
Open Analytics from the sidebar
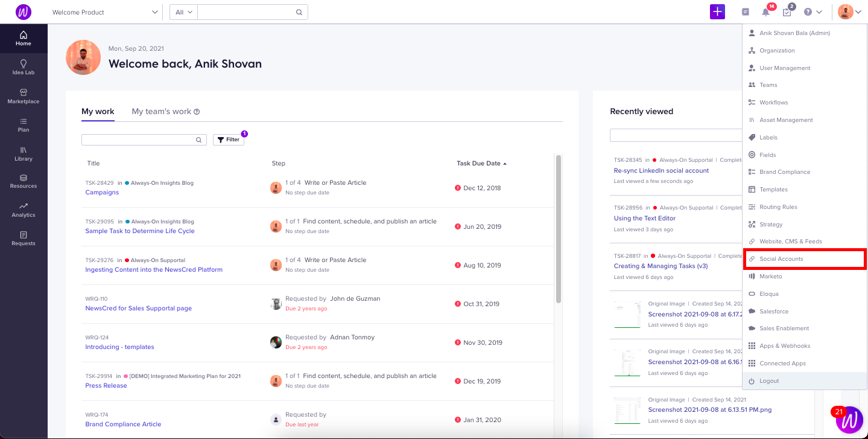pos(24,210)
